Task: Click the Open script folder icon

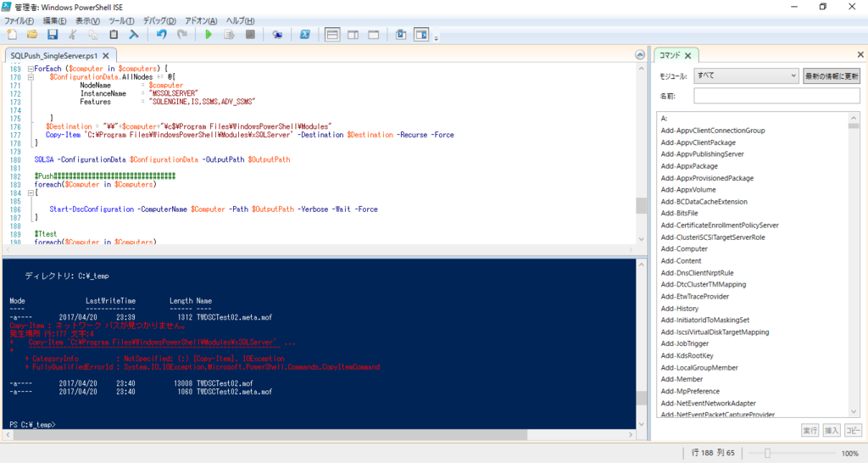Action: 32,35
